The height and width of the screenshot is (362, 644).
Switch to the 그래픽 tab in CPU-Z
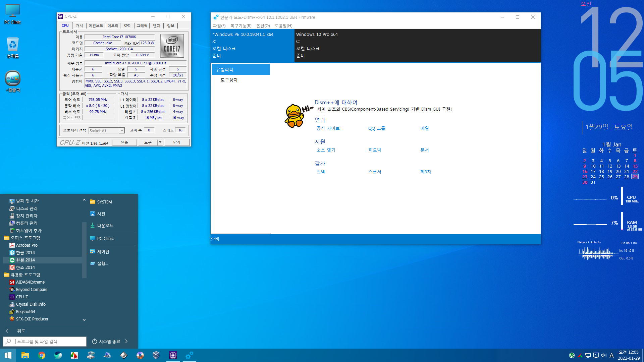click(x=142, y=25)
